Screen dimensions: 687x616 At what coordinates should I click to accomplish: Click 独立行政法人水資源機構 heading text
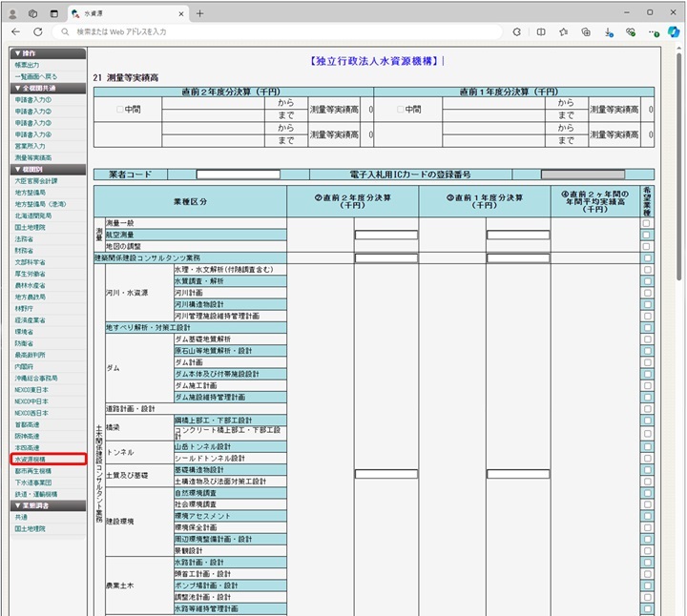374,61
